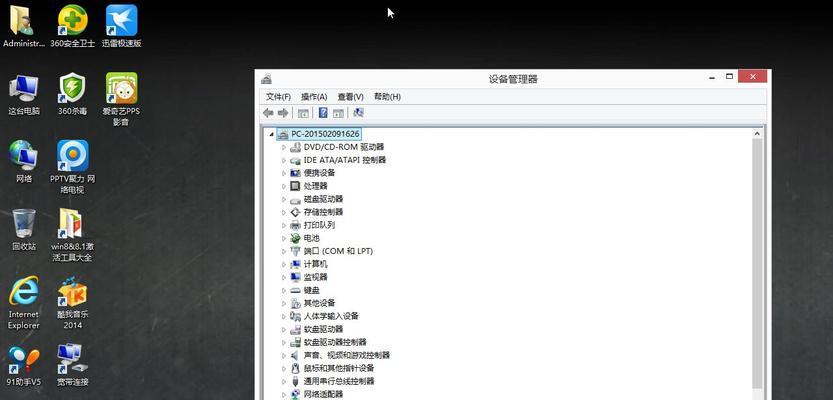Click the 人体学输入设备 icon
Viewport: 833px width, 400px height.
(x=295, y=316)
